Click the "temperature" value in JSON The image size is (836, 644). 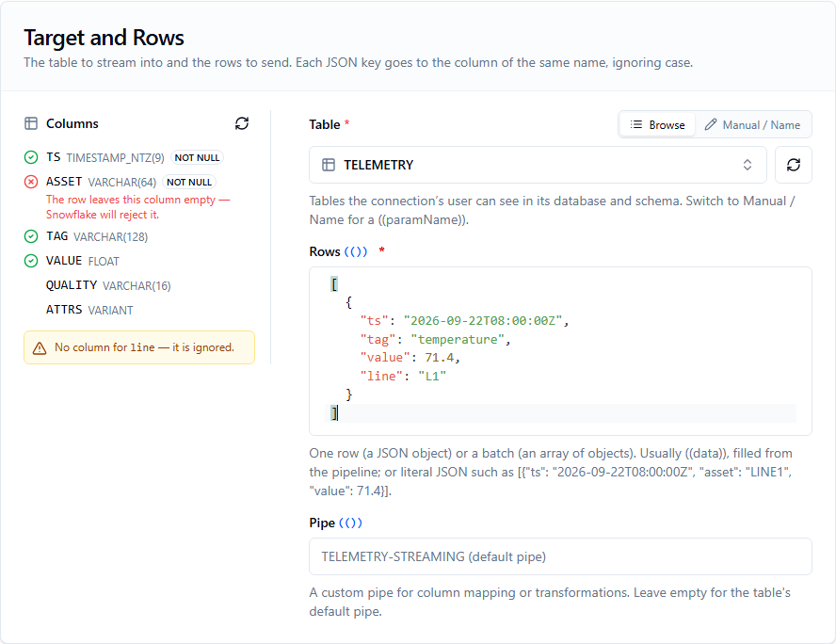458,340
